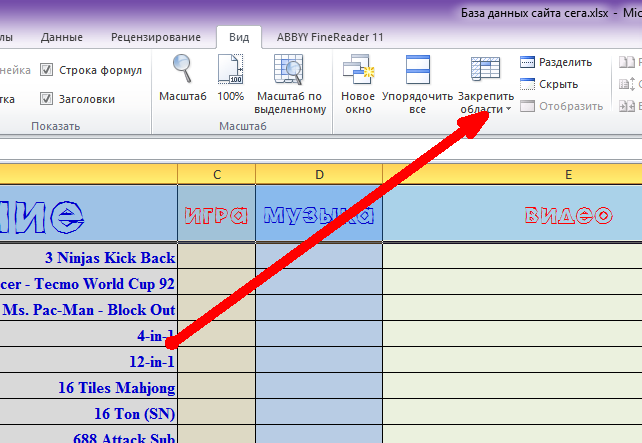Select the 16 Ton (SN) cell
The height and width of the screenshot is (443, 642).
88,413
